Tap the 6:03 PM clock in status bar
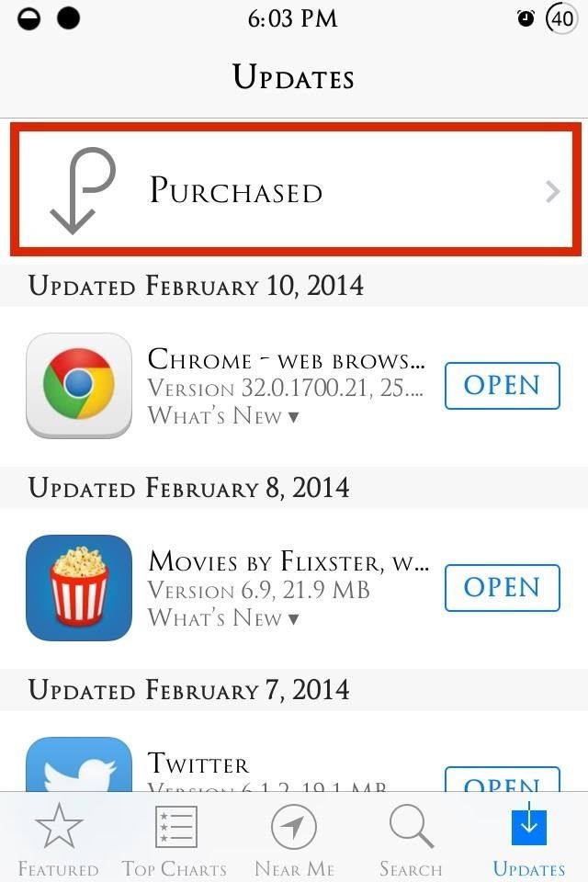 [292, 18]
